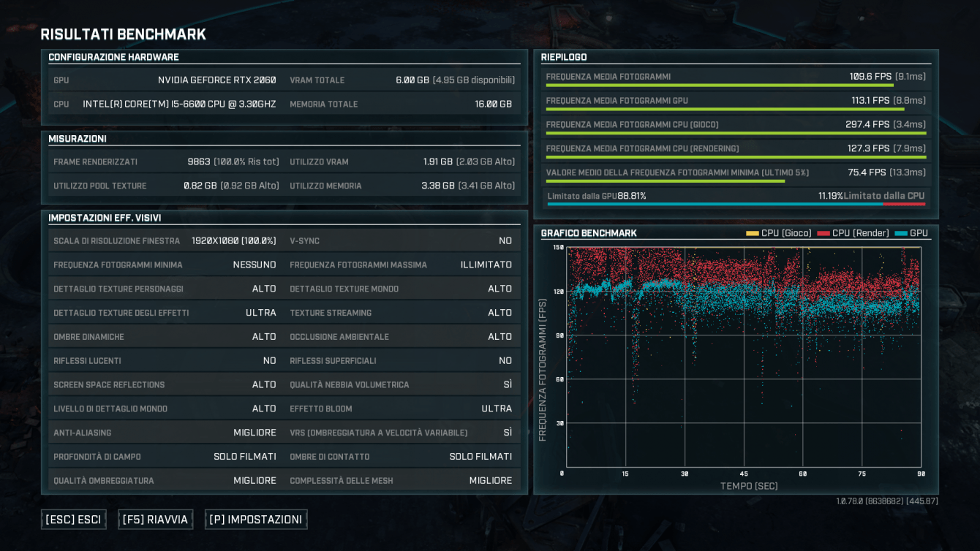Select the "6.00 GB" VRAM totale value
Image resolution: width=980 pixels, height=551 pixels.
(412, 80)
